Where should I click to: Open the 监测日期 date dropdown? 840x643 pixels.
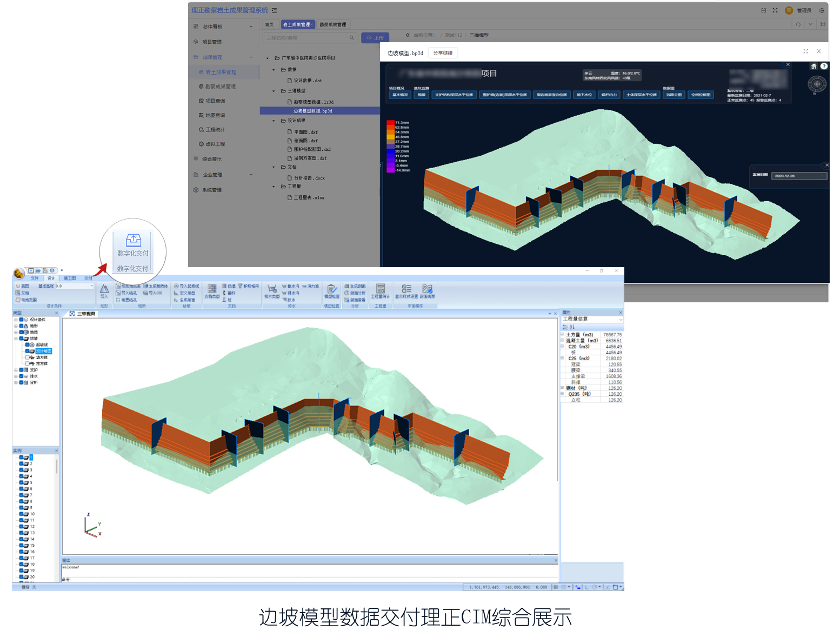tap(799, 176)
